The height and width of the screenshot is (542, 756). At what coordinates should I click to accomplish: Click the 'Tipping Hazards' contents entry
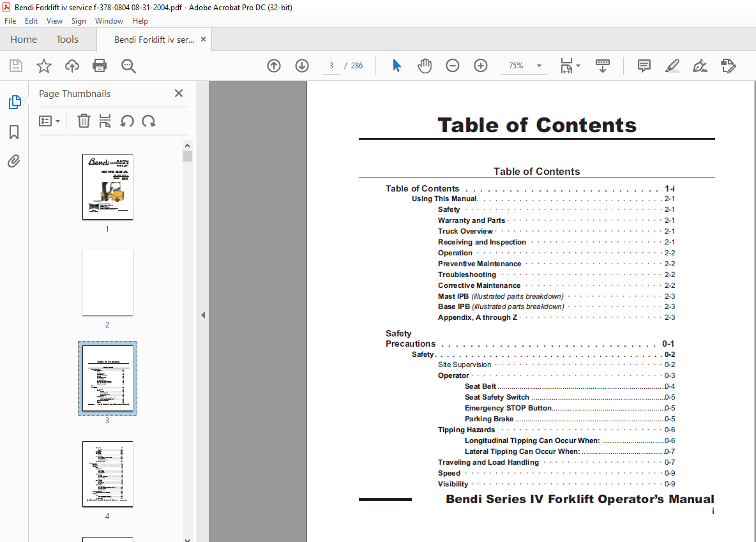466,430
